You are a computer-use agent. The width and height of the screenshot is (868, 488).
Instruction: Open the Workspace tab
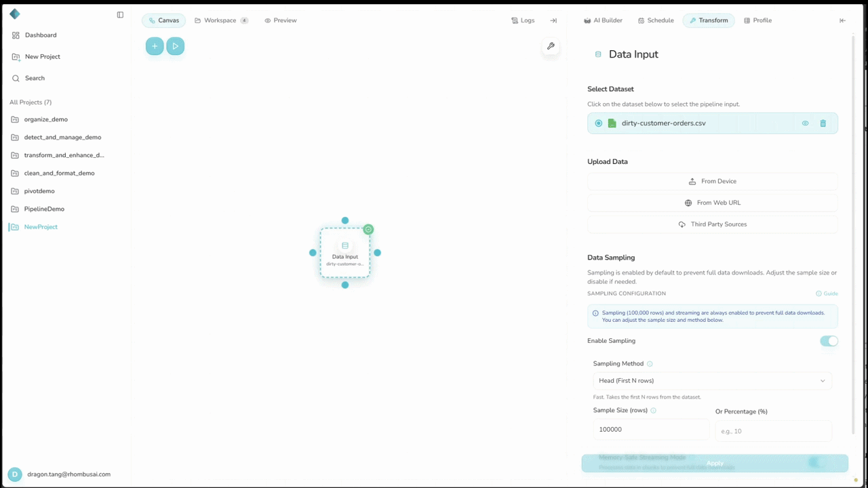222,20
